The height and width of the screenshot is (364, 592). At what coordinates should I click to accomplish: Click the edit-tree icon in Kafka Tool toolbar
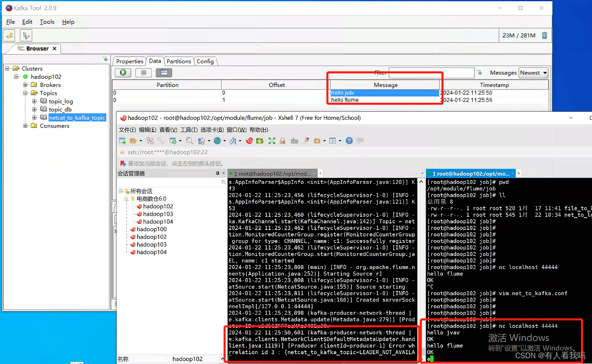pos(26,36)
